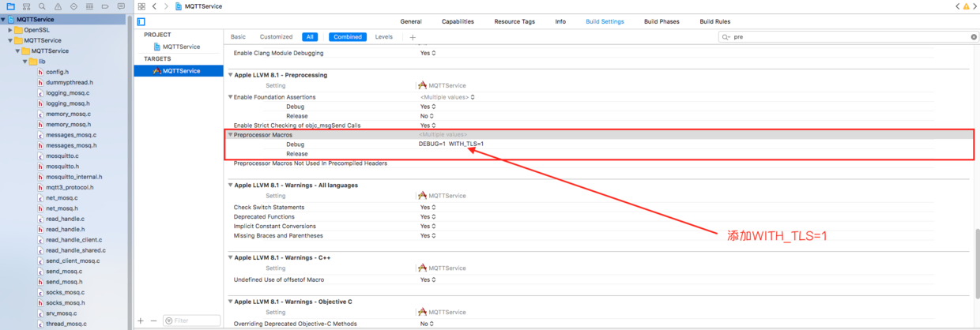Click Preprocessor Macros Not Used In Precompiled Headers
Viewport: 980px width, 330px height.
[x=311, y=163]
